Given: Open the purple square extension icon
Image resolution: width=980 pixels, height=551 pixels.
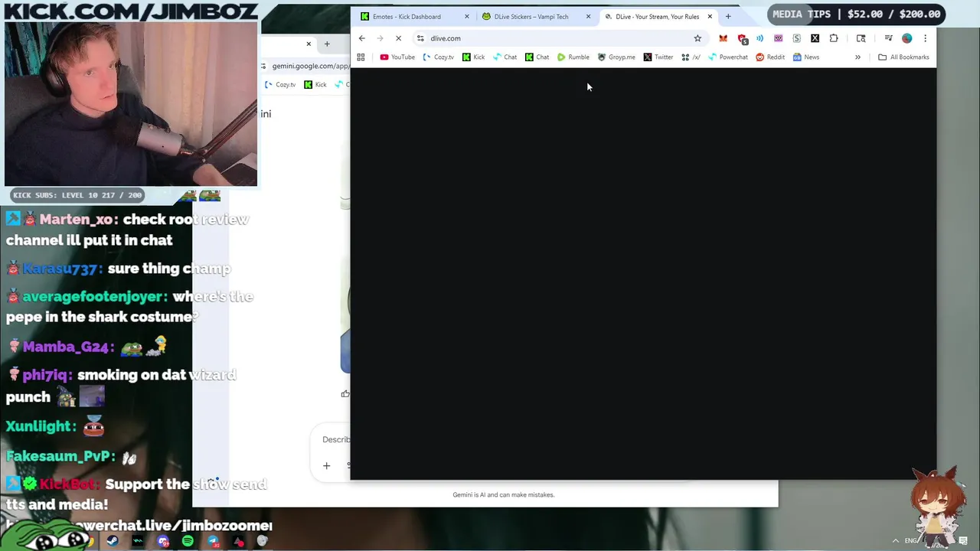Looking at the screenshot, I should (778, 38).
